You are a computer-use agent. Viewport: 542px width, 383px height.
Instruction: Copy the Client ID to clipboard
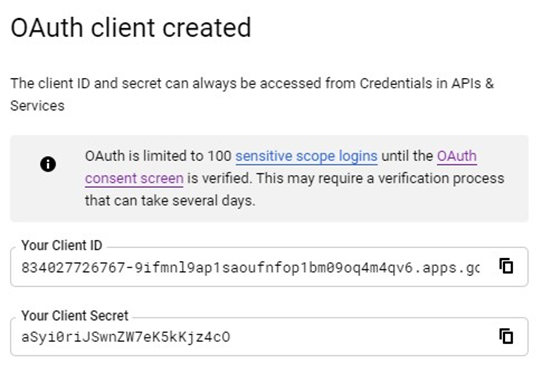[x=506, y=266]
